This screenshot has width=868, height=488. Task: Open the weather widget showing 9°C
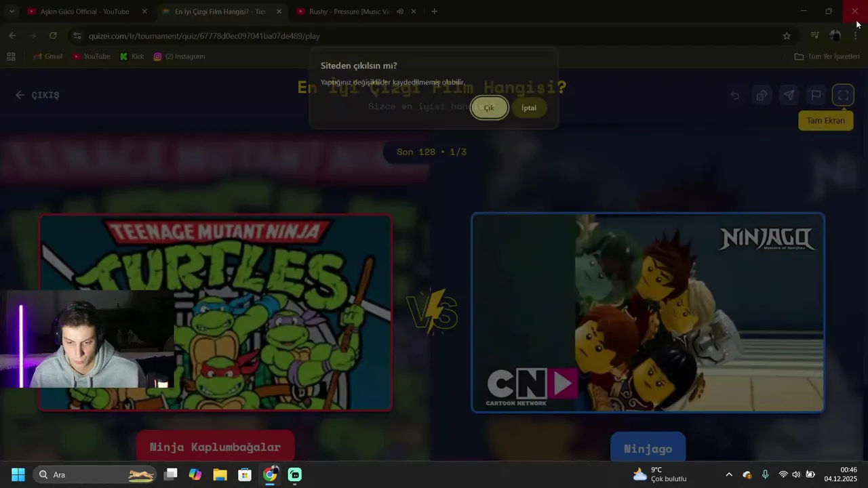point(660,474)
